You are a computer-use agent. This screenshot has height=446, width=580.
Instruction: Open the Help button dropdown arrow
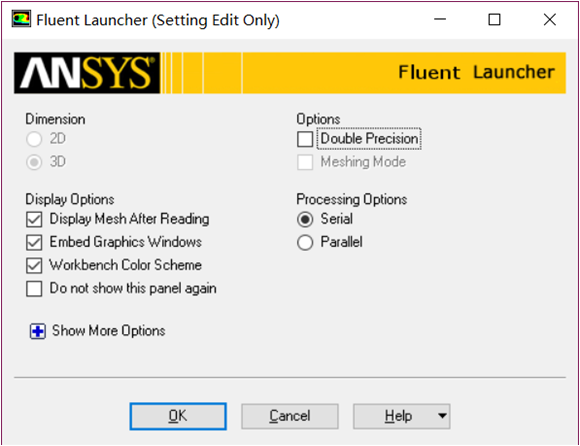pyautogui.click(x=442, y=416)
